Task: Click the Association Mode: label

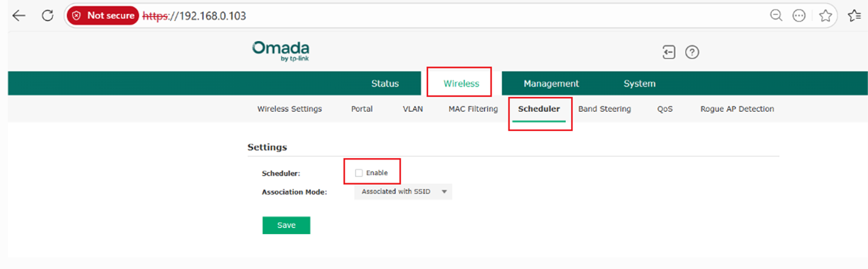Action: [x=295, y=192]
